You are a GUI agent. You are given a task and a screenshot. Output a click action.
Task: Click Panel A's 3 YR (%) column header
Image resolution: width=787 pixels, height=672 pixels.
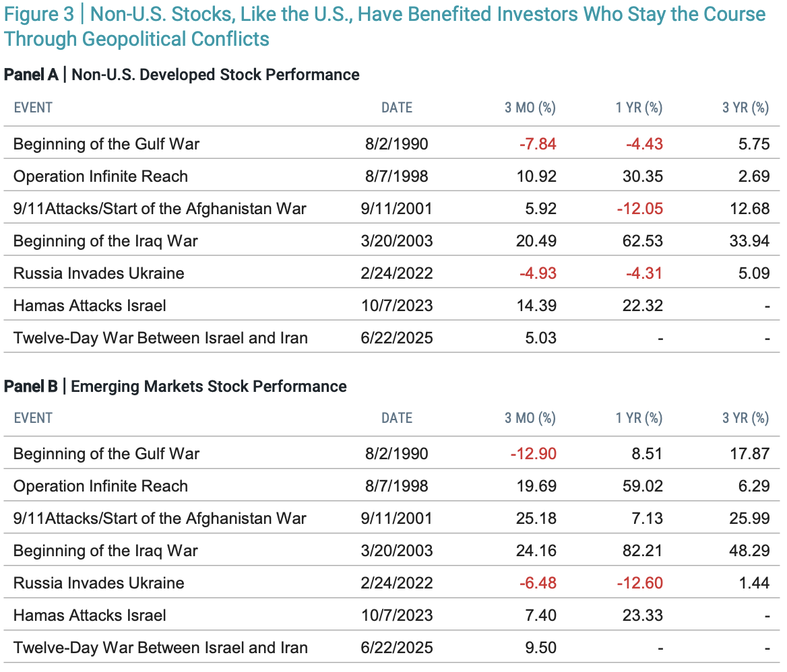coord(745,108)
